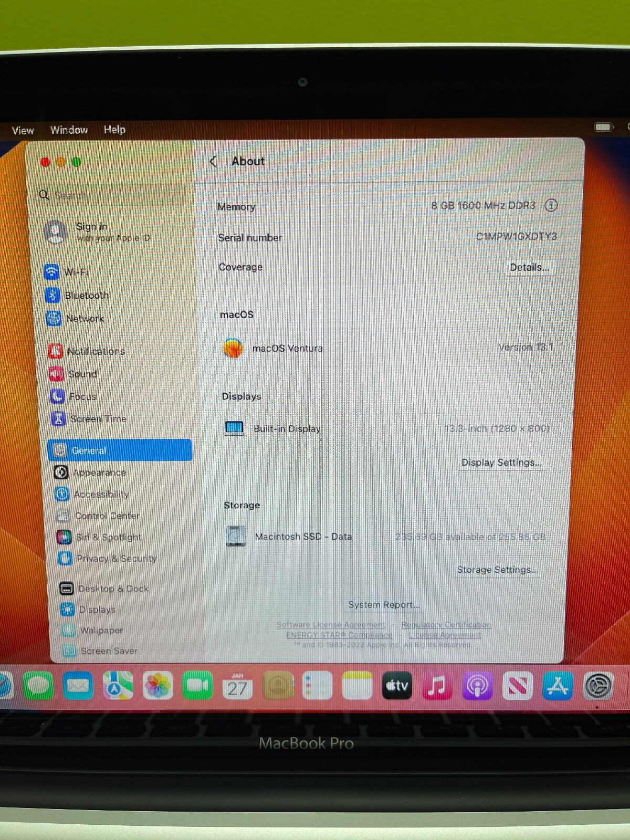Image resolution: width=630 pixels, height=840 pixels.
Task: Open Notes from the Dock
Action: point(358,686)
